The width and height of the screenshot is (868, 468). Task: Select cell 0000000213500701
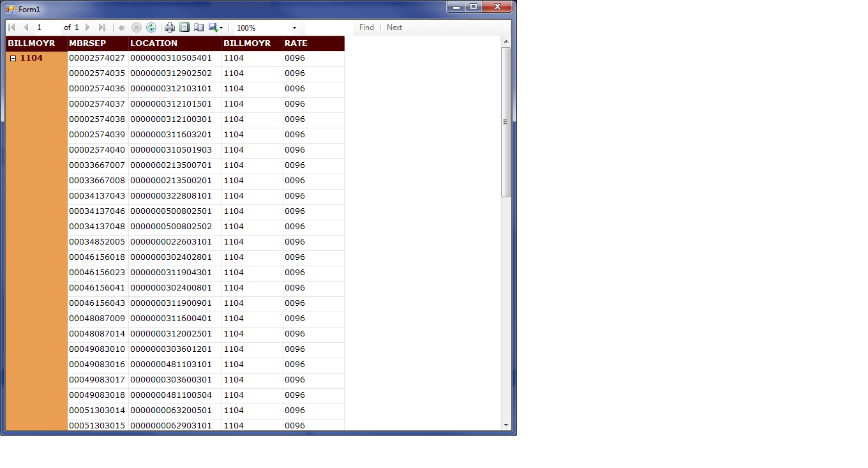175,165
